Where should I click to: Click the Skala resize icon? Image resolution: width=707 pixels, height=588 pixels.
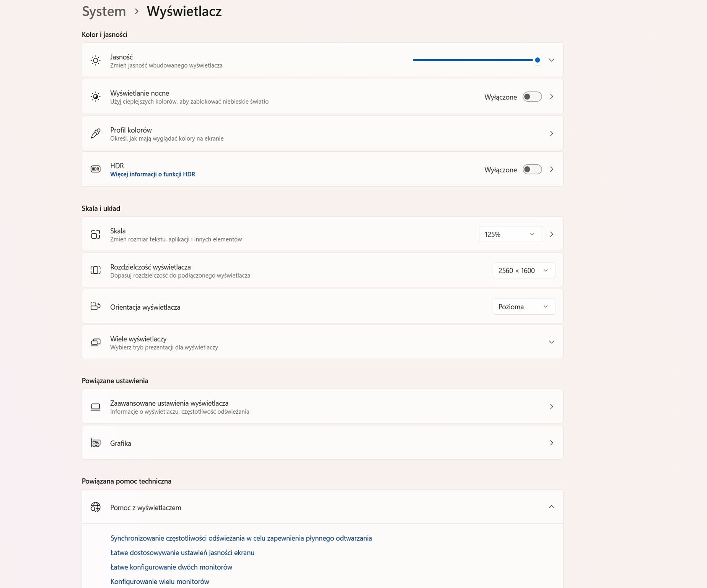pyautogui.click(x=95, y=234)
